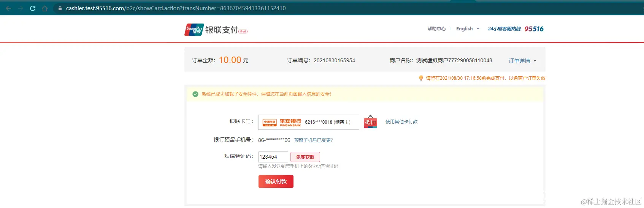Expand 订单详情 order details
644x208 pixels.
point(522,61)
